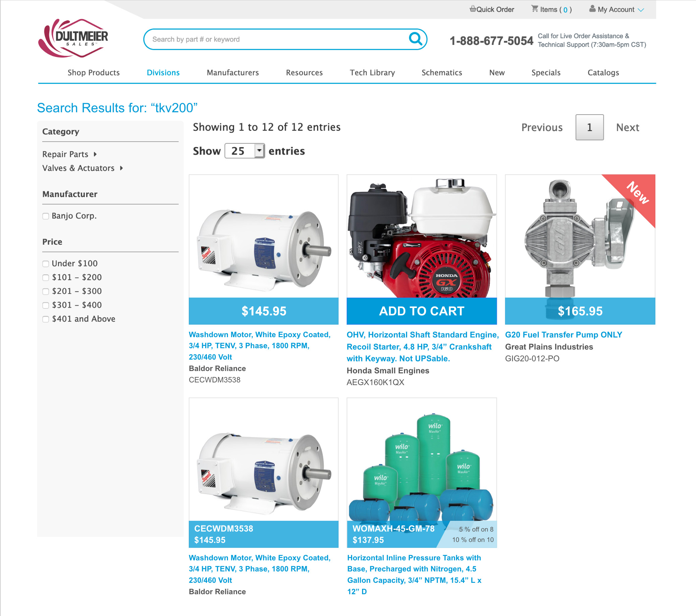Click the magnifying glass search icon

coord(415,39)
